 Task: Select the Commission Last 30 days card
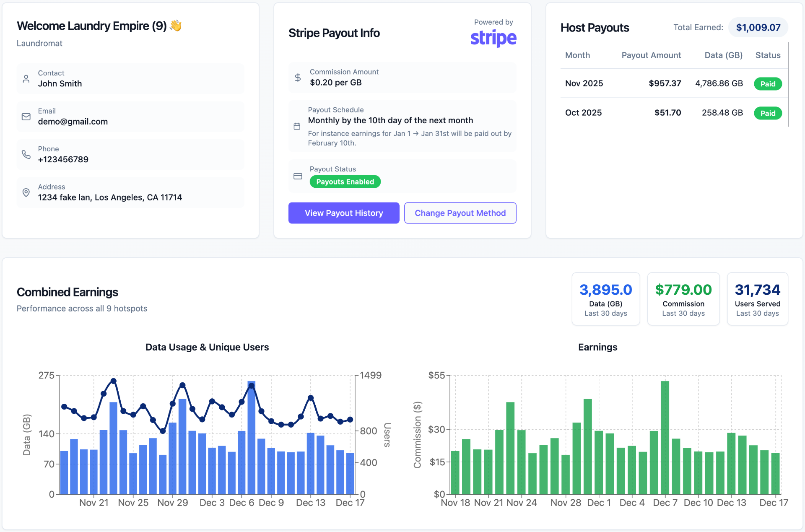(x=683, y=298)
